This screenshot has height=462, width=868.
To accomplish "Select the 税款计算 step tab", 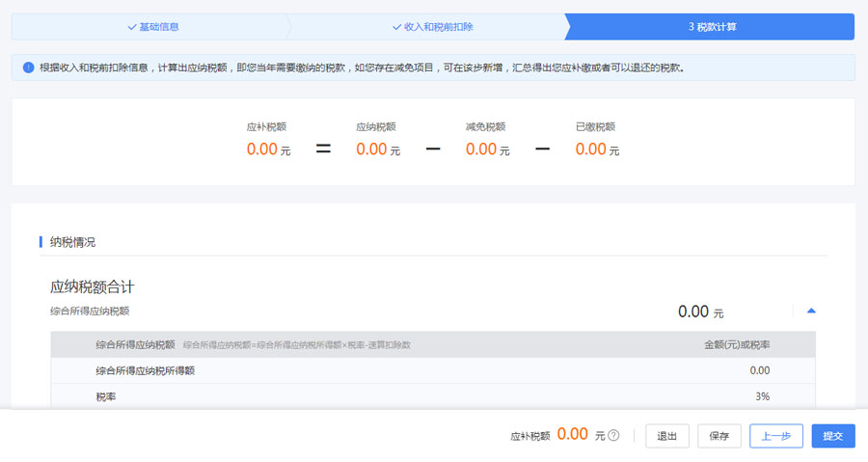I will [x=712, y=27].
